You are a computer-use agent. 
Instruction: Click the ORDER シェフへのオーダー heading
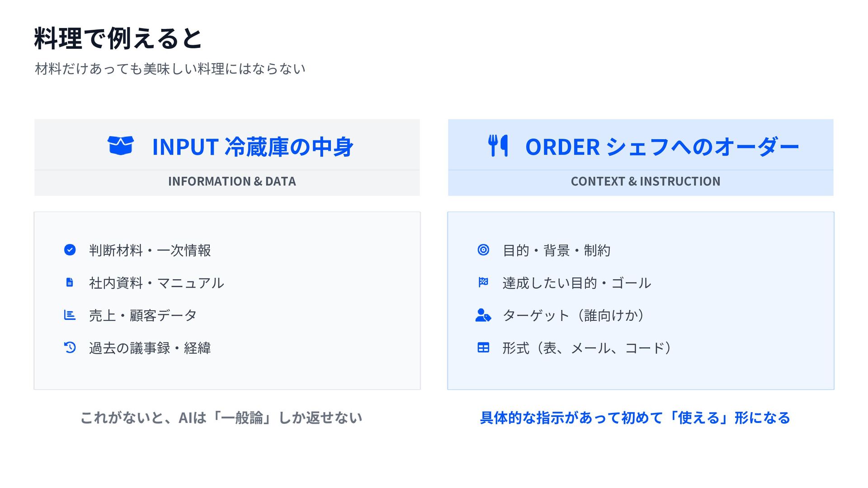coord(662,147)
